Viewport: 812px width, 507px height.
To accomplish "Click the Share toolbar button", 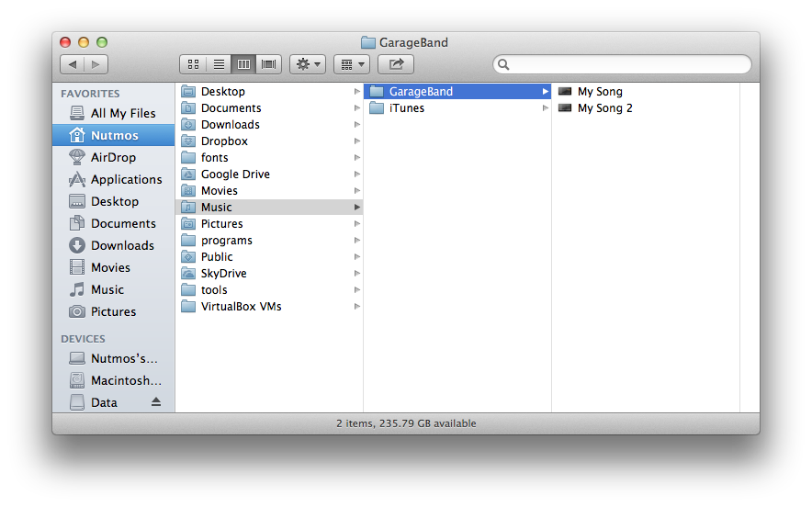I will [396, 64].
